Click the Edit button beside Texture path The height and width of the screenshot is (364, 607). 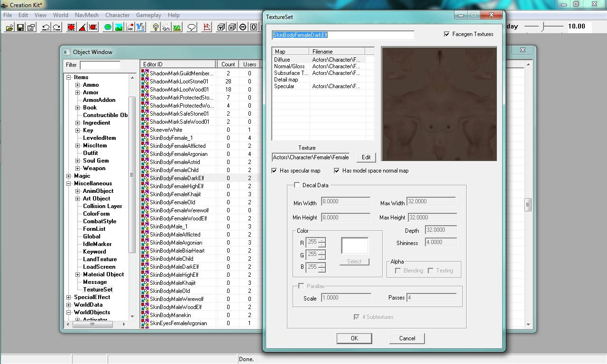tap(366, 157)
